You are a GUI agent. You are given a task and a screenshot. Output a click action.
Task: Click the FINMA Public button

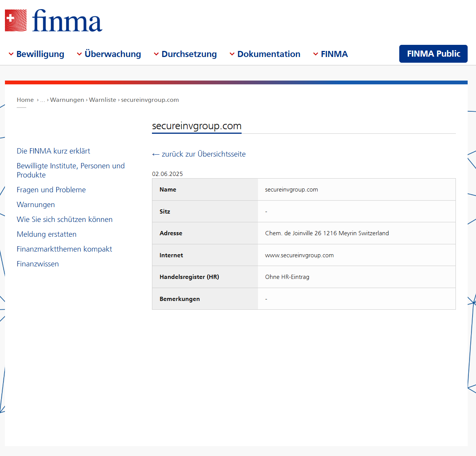[433, 54]
